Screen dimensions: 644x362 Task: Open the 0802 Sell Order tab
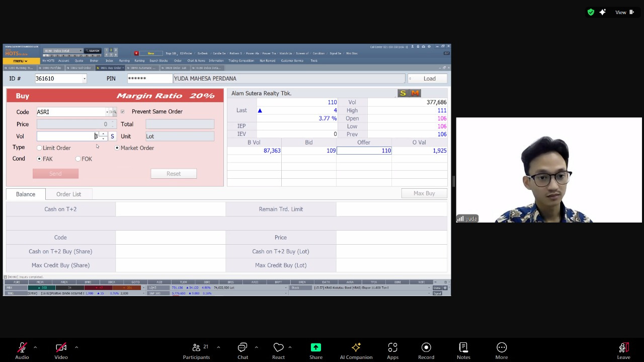79,68
